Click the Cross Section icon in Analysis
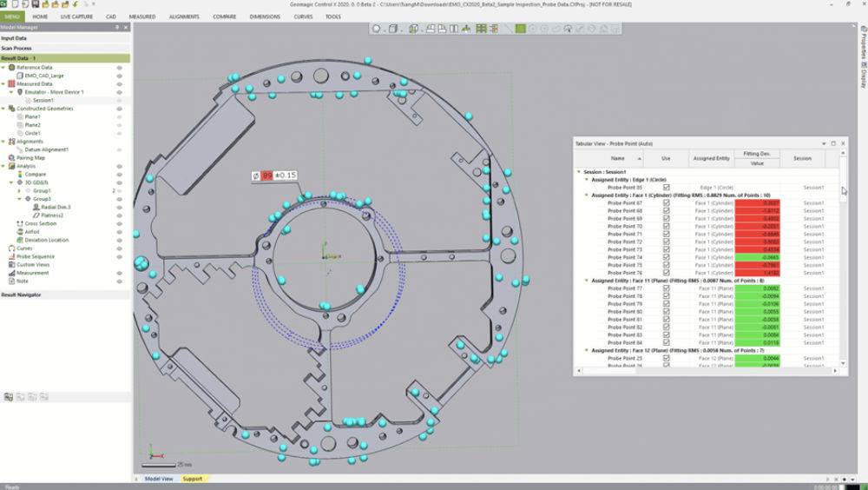 tap(19, 223)
